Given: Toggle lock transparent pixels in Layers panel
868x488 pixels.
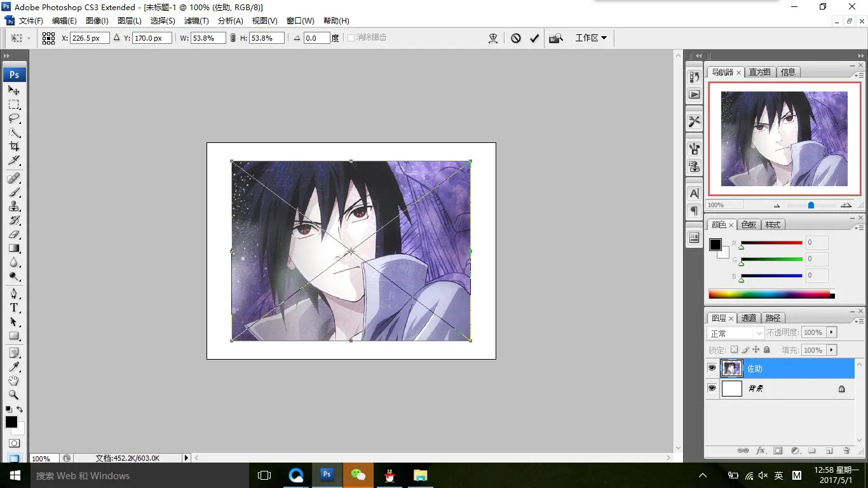Looking at the screenshot, I should 734,349.
